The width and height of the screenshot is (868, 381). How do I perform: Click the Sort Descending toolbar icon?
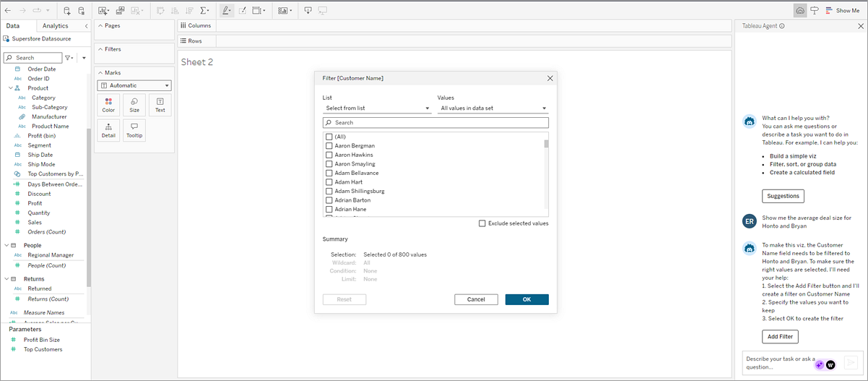[x=188, y=11]
